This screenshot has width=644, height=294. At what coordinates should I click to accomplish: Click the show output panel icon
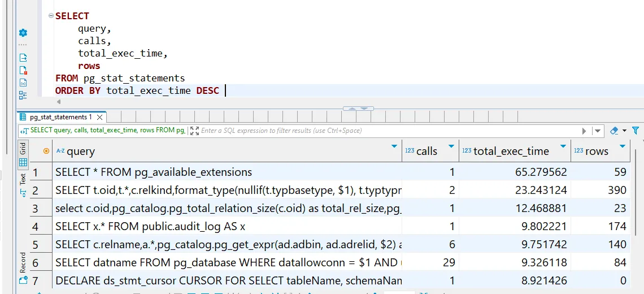(23, 58)
